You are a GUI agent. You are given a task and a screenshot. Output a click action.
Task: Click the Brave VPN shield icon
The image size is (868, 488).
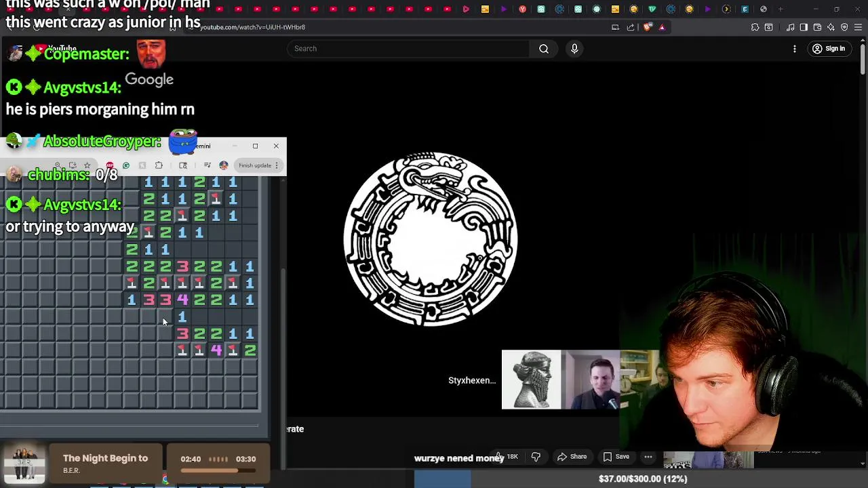click(x=844, y=27)
